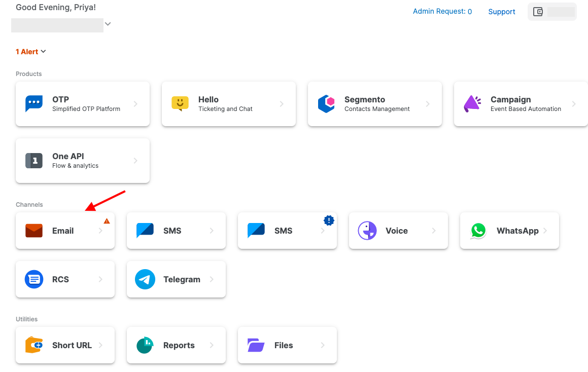Screen dimensions: 588x372
Task: Click the Reports chart icon
Action: click(x=145, y=345)
